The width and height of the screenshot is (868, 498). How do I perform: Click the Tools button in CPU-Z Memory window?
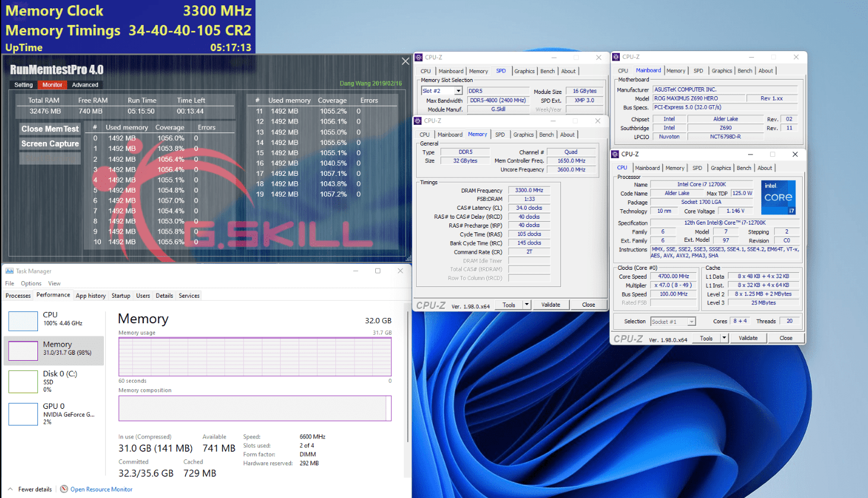pos(509,305)
